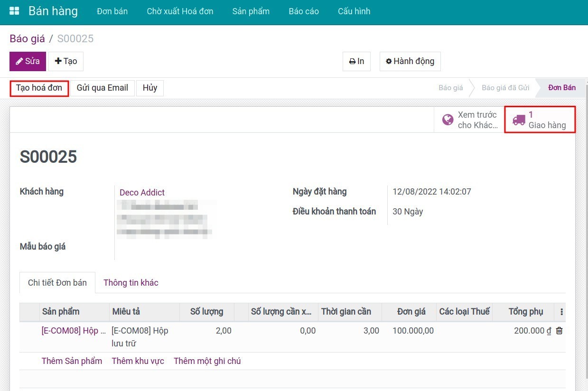Click the Hủy cancel button
588x391 pixels.
tap(150, 88)
